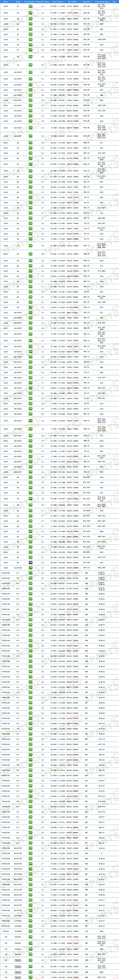Image resolution: width=119 pixels, height=980 pixels.
Task: Click the fuel icon in AUDI A8 AEM row
Action: pos(31,531)
